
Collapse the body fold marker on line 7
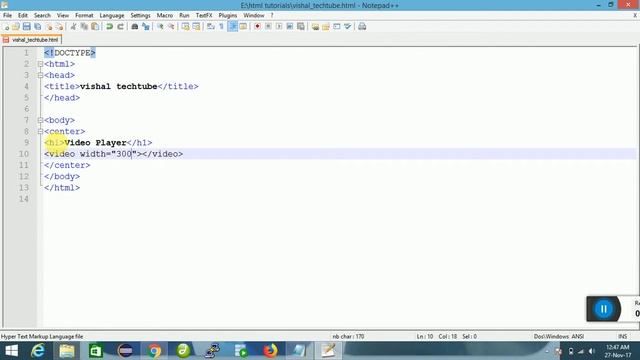coord(40,120)
